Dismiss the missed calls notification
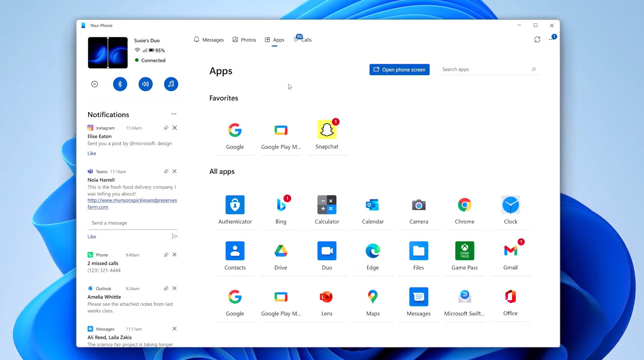 pyautogui.click(x=174, y=255)
